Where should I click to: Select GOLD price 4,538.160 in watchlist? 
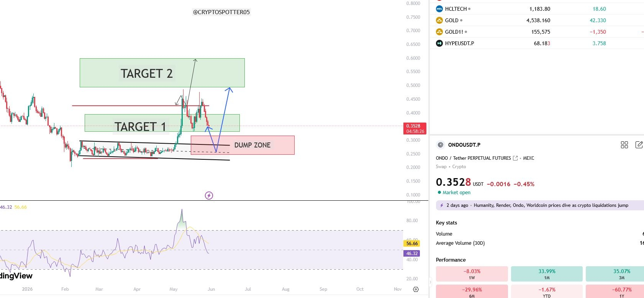pyautogui.click(x=538, y=20)
